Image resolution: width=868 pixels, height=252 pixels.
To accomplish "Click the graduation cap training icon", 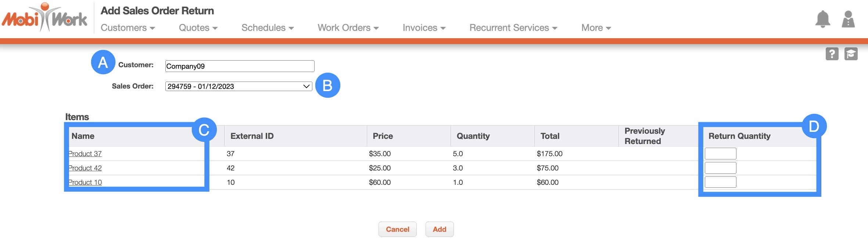I will point(851,54).
